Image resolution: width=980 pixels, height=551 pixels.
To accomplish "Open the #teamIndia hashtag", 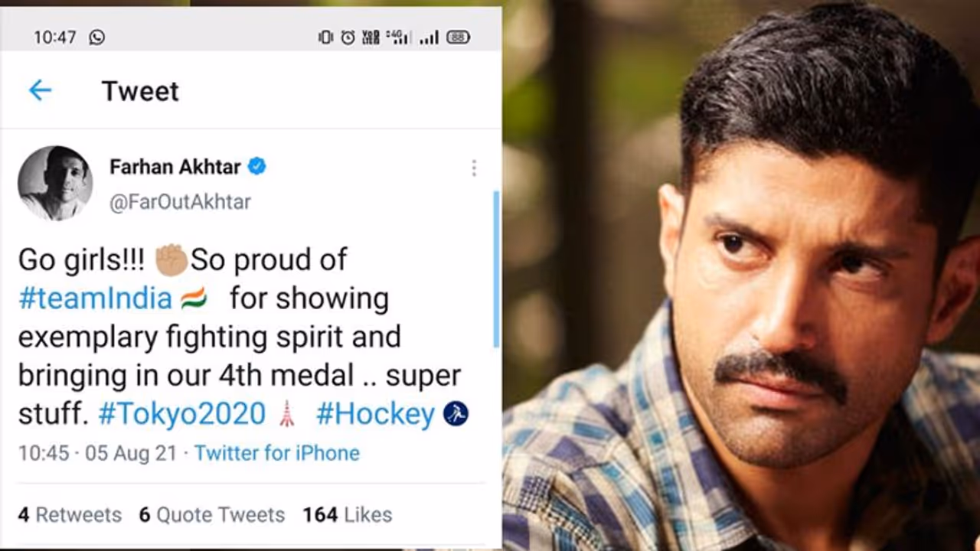I will [95, 298].
